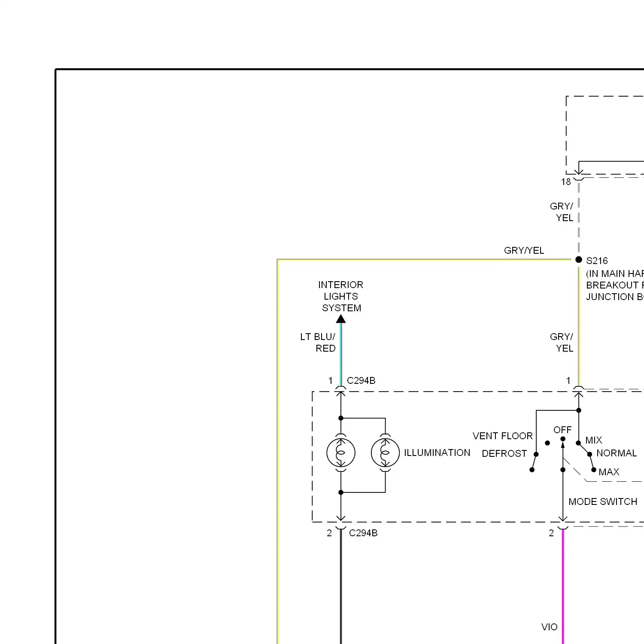Click the pin 18 connector number

pyautogui.click(x=566, y=182)
